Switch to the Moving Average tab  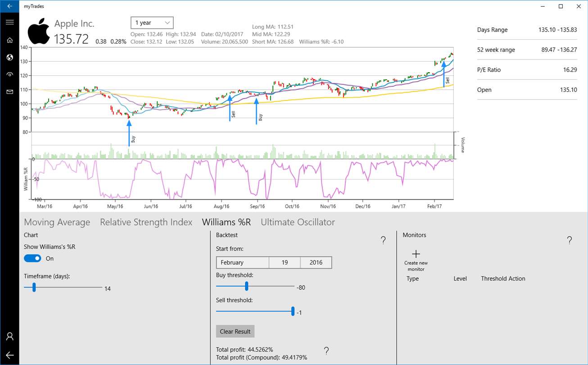57,222
